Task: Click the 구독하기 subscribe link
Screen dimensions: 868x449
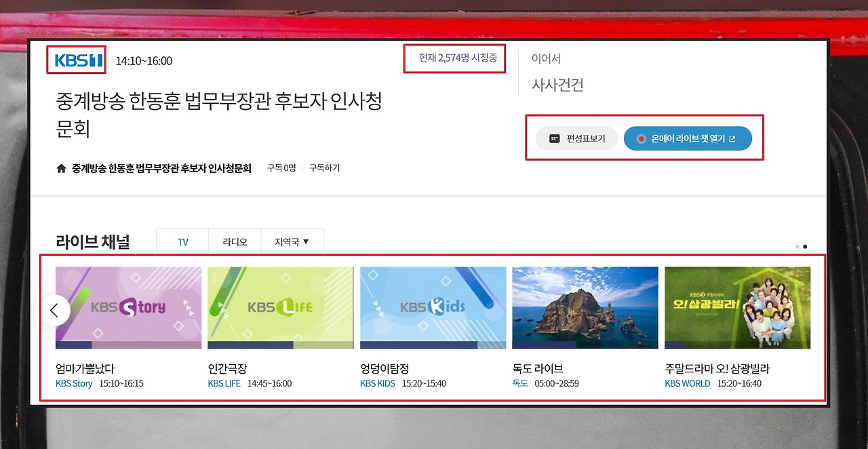Action: coord(323,168)
